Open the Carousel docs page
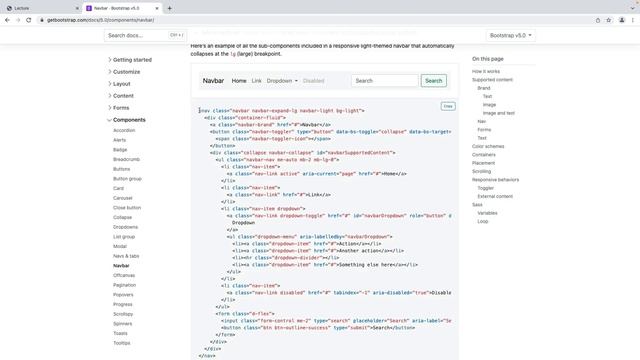This screenshot has width=640, height=360. (123, 198)
